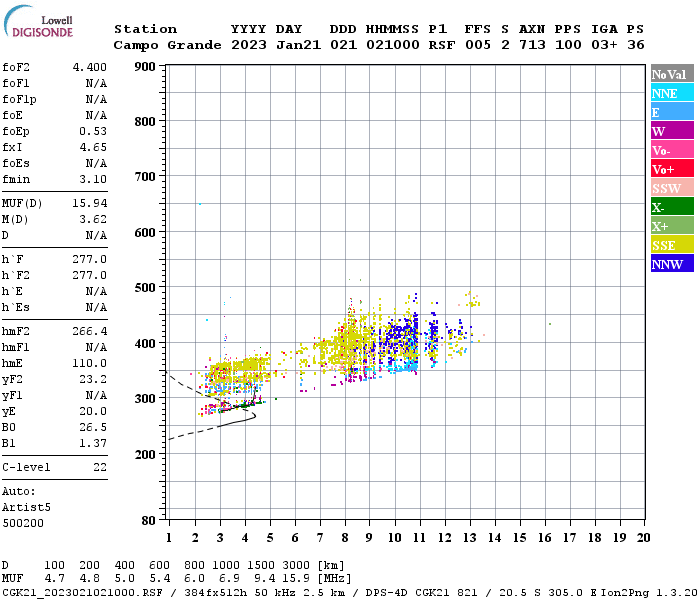
Task: Click the hmF2 value 266.4
Action: tap(90, 331)
